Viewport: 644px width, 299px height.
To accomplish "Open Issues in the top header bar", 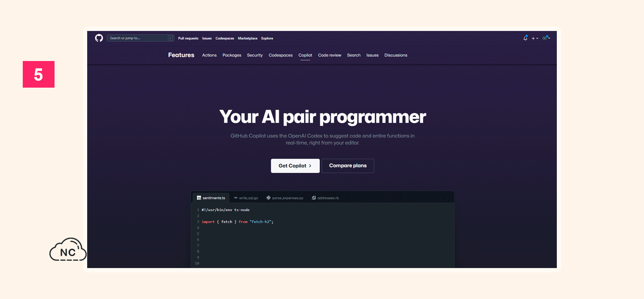I will click(x=207, y=38).
